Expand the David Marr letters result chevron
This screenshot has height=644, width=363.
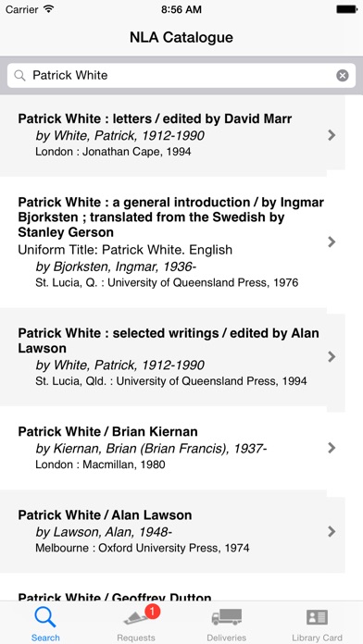[x=332, y=135]
